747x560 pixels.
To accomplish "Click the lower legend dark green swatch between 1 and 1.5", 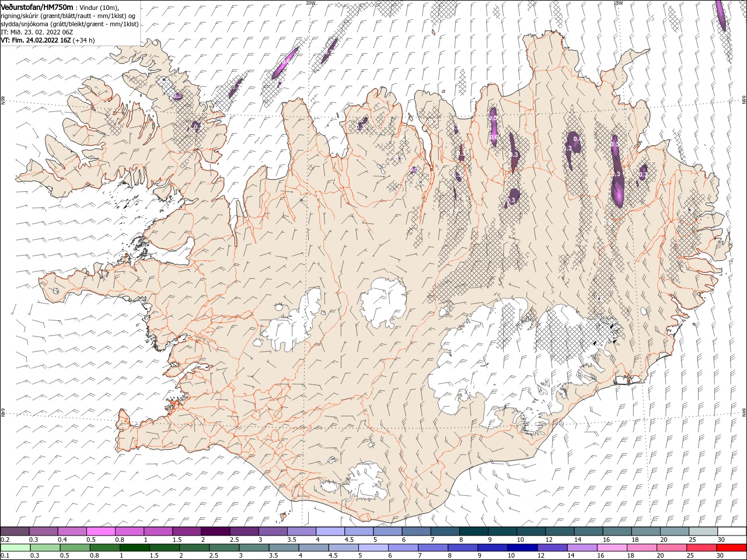I will [134, 548].
